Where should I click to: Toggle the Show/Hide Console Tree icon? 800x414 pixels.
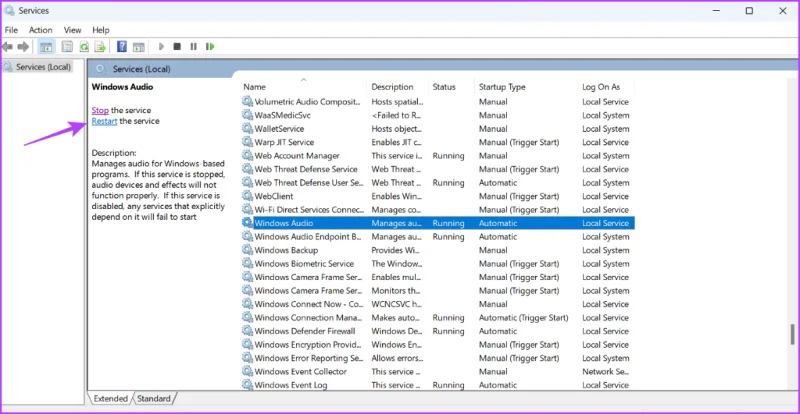pyautogui.click(x=46, y=47)
